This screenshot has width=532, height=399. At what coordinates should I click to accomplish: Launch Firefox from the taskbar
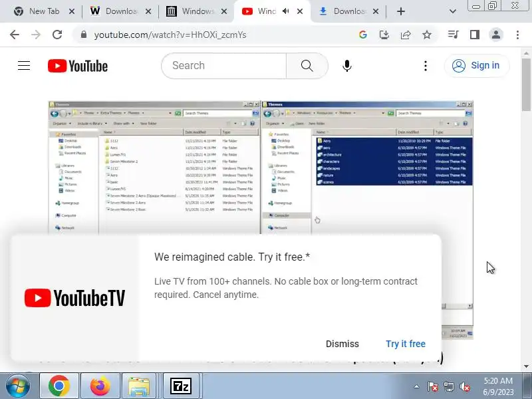tap(100, 386)
